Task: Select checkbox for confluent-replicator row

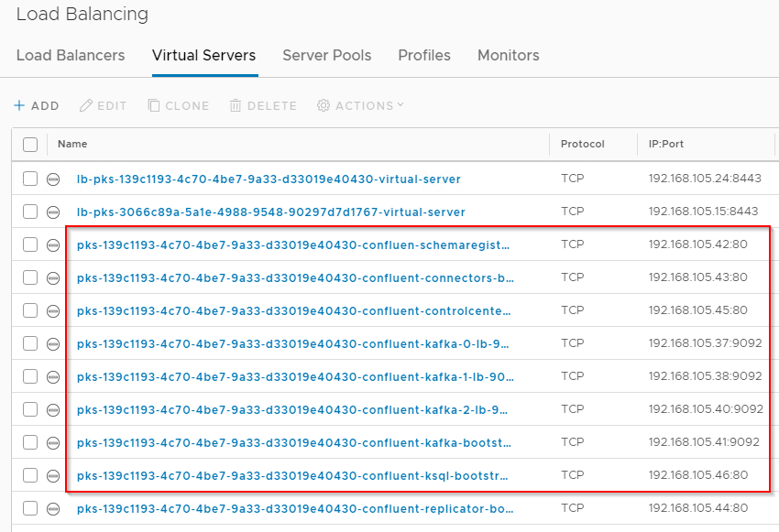Action: pyautogui.click(x=30, y=507)
